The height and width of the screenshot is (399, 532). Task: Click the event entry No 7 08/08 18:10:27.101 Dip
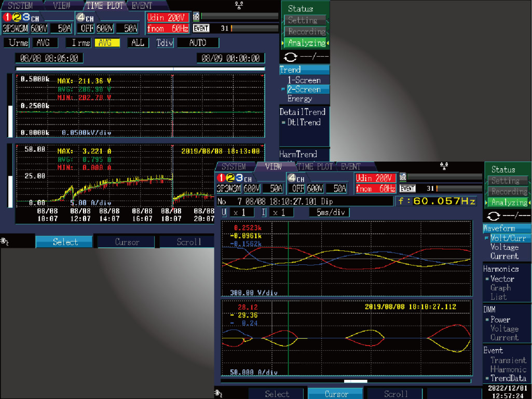tap(304, 202)
